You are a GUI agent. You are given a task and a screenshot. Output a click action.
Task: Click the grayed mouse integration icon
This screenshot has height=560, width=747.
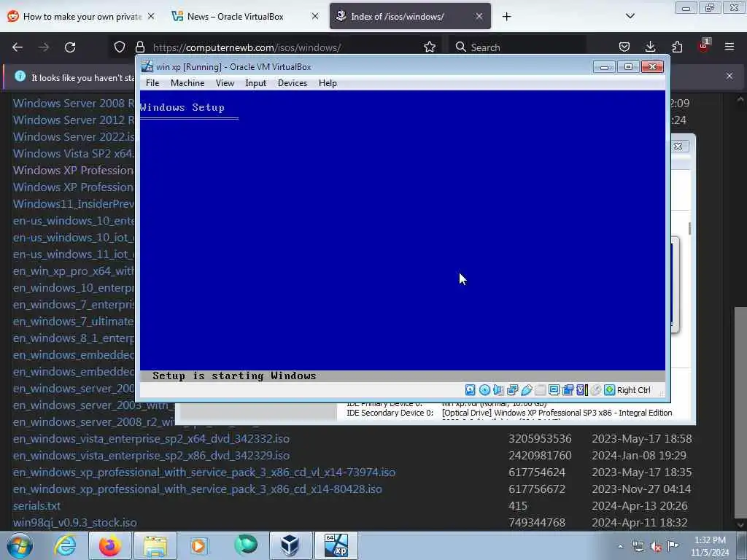point(596,390)
